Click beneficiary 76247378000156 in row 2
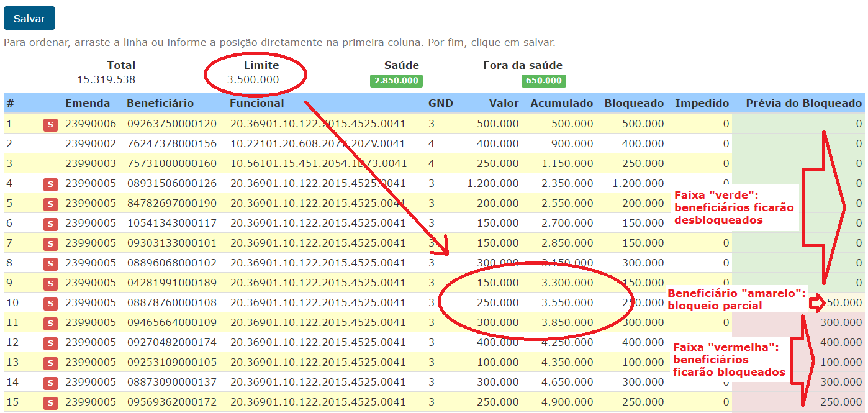This screenshot has width=868, height=413. coord(172,143)
